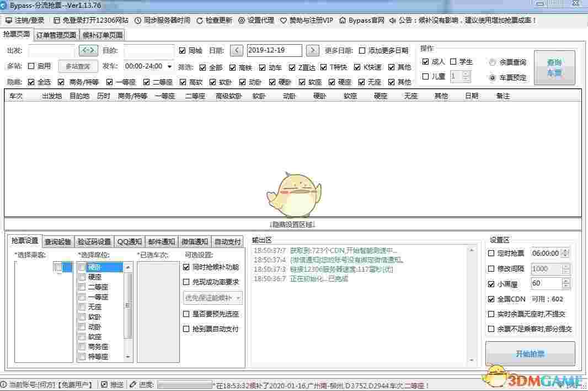This screenshot has height=391, width=588.
Task: Click the departure date input field
Action: coord(274,50)
